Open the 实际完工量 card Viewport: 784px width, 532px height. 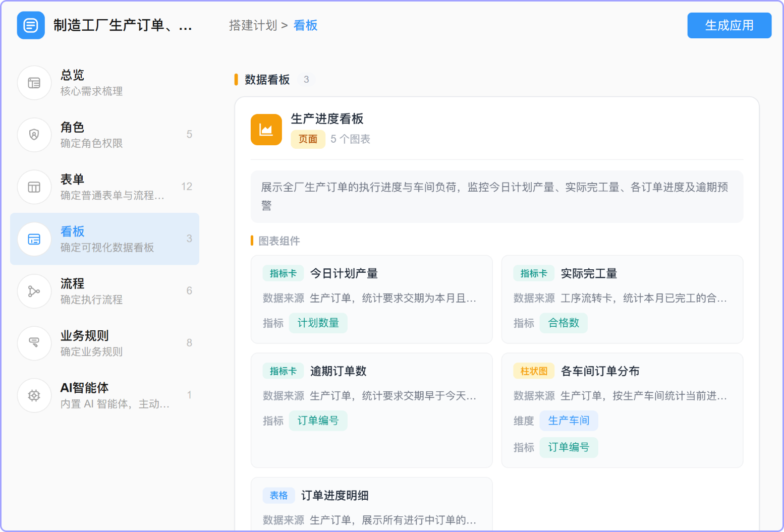click(x=622, y=300)
